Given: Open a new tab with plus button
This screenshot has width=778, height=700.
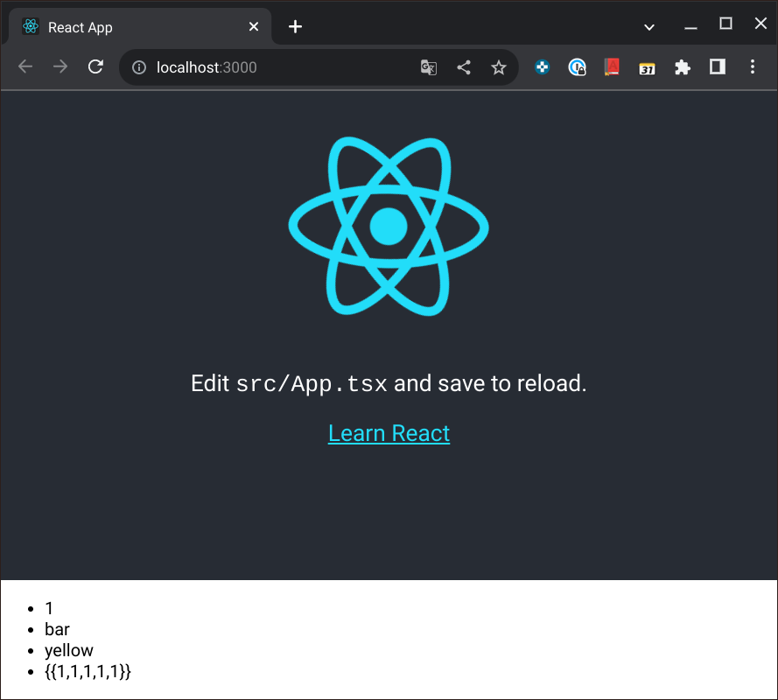Looking at the screenshot, I should (x=296, y=27).
